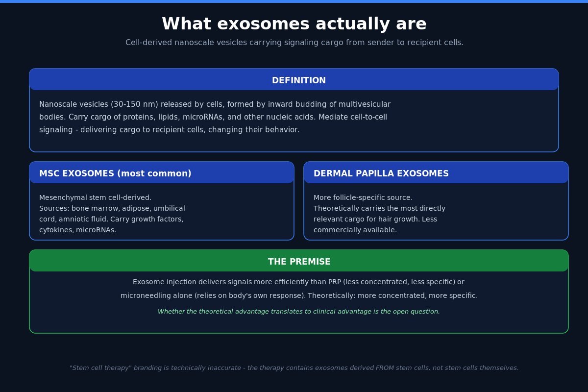Click the line "signaling - delivering cargo to recipient cells"
This screenshot has height=392, width=588.
[169, 130]
